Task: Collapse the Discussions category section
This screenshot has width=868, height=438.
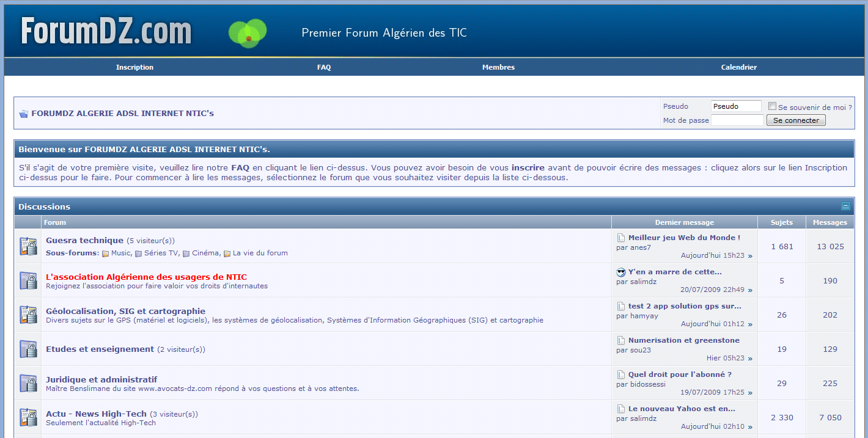Action: 845,206
